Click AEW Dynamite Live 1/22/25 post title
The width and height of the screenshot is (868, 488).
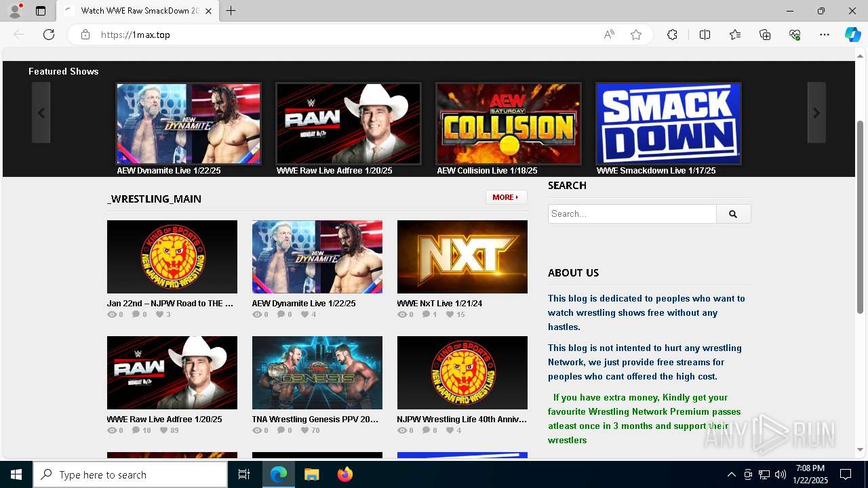click(x=304, y=304)
